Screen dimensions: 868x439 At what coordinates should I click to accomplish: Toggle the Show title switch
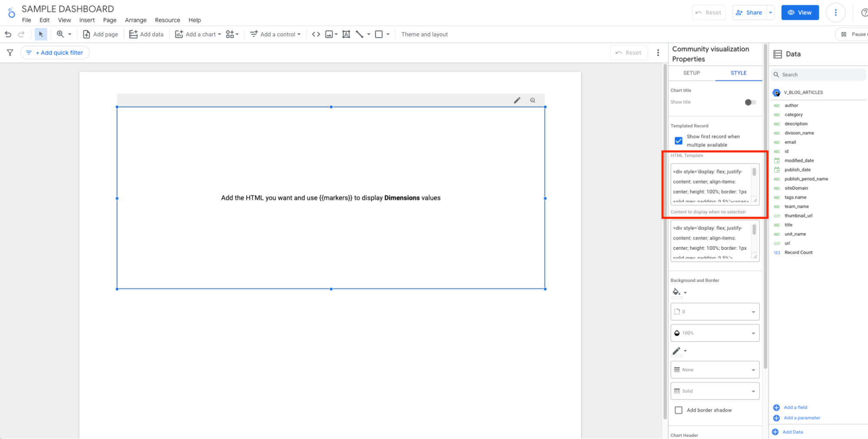(x=750, y=102)
